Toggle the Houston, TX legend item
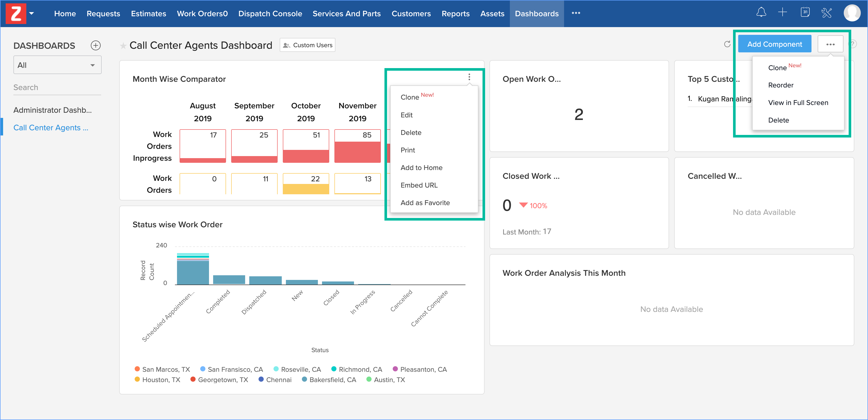Image resolution: width=868 pixels, height=420 pixels. pyautogui.click(x=157, y=379)
